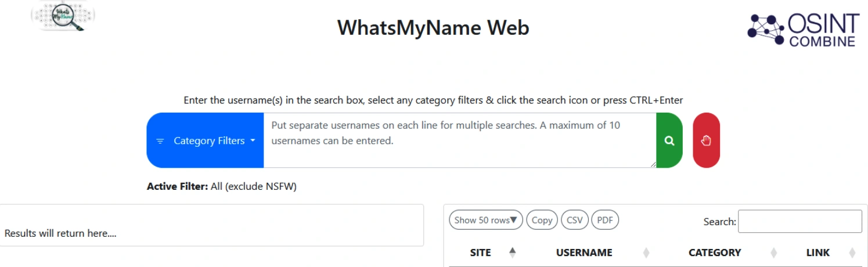Click the table Search input field
Image resolution: width=868 pixels, height=267 pixels.
[799, 221]
